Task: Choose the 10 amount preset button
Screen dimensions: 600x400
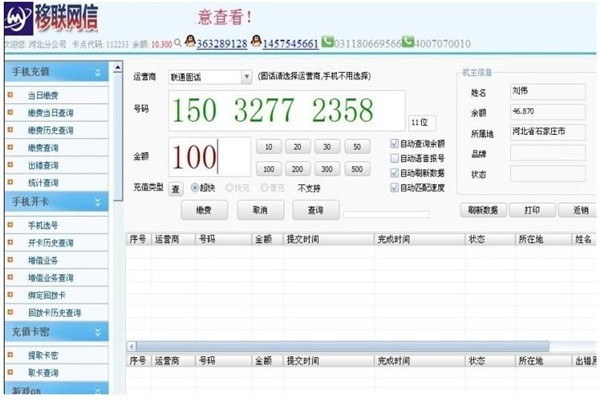Action: [269, 147]
